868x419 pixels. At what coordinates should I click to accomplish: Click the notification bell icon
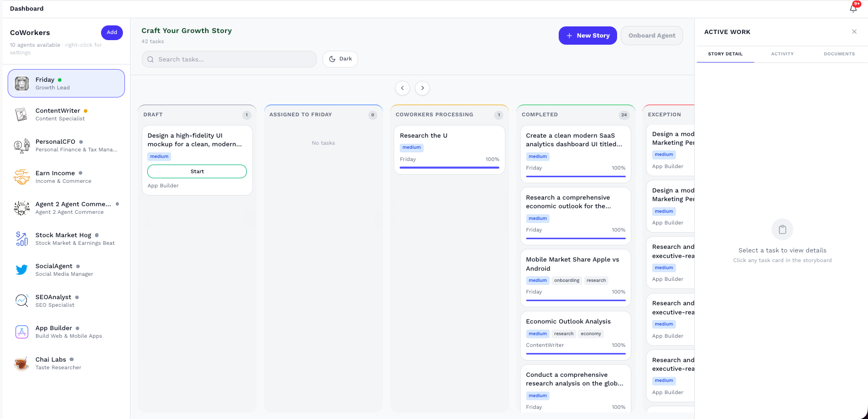click(x=853, y=8)
